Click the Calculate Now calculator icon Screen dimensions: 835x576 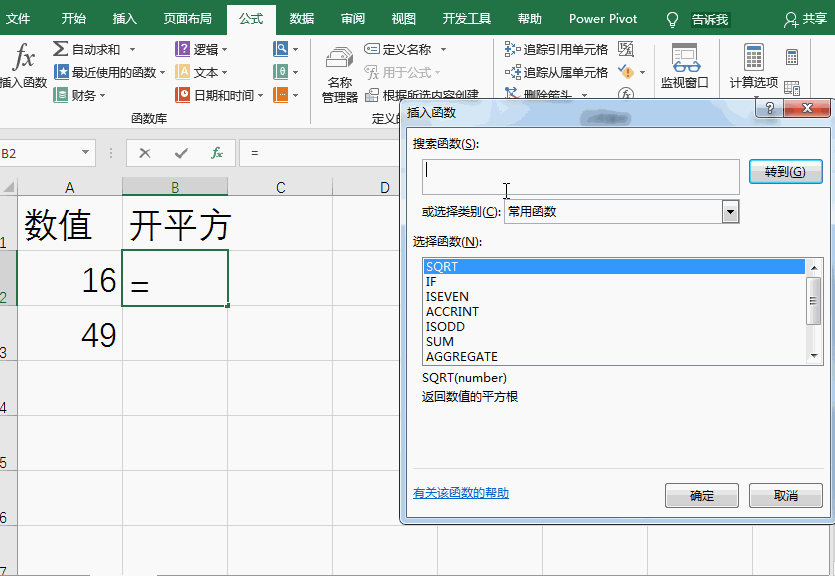point(792,56)
